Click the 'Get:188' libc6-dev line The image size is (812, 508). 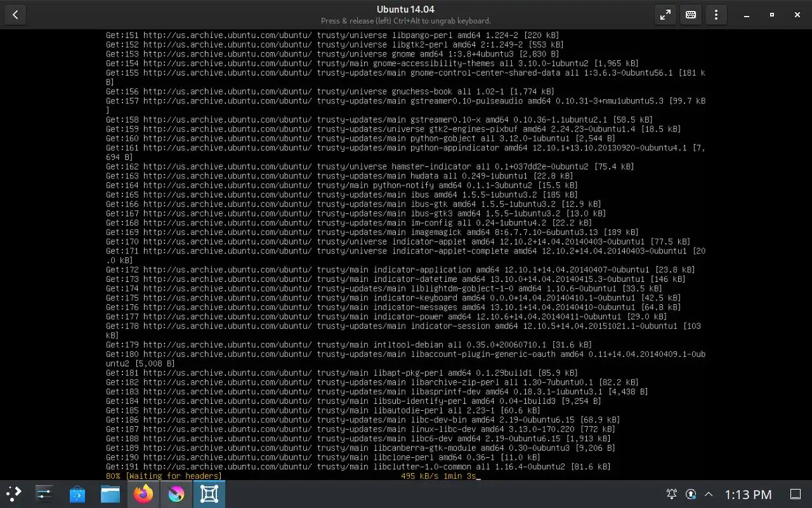coord(358,438)
